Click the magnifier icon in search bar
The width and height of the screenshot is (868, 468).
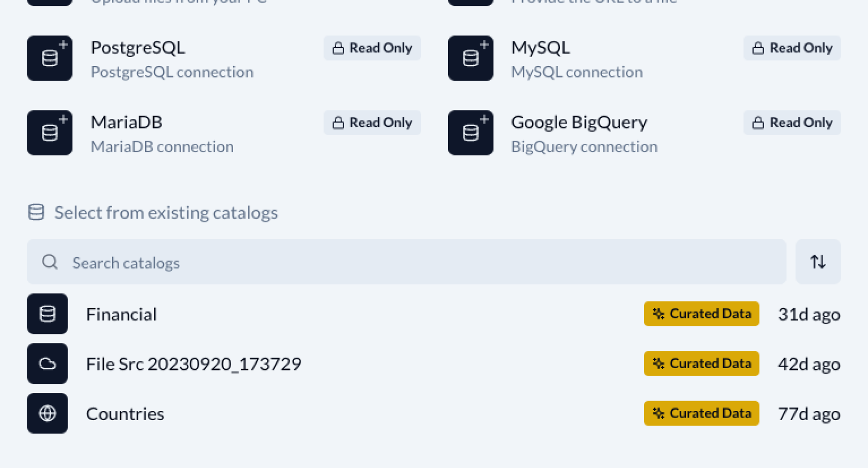pyautogui.click(x=50, y=262)
